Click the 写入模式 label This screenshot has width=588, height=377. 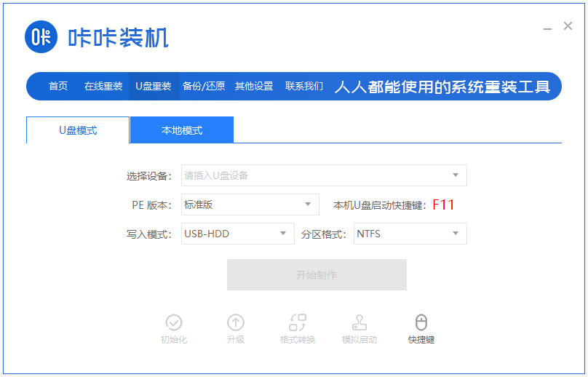click(x=148, y=234)
